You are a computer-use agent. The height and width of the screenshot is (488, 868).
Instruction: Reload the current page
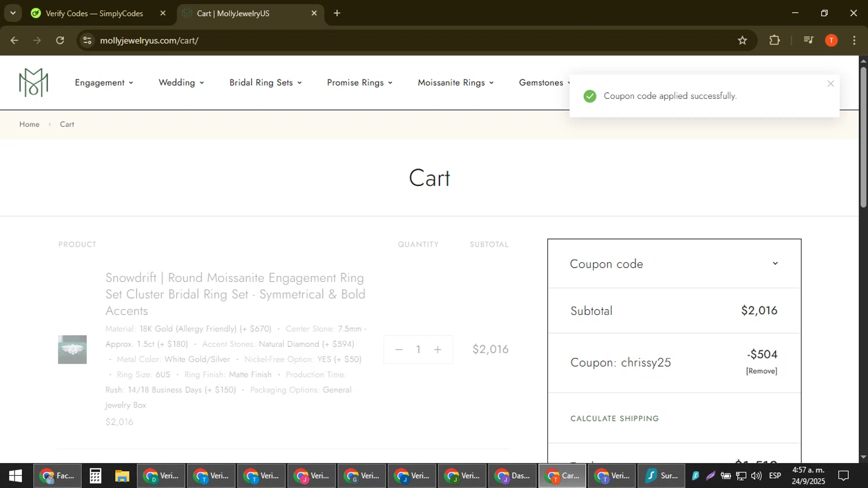tap(60, 41)
